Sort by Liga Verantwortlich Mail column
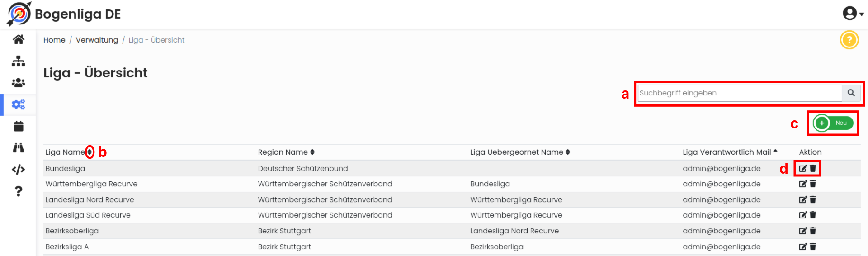Image resolution: width=868 pixels, height=256 pixels. 775,152
